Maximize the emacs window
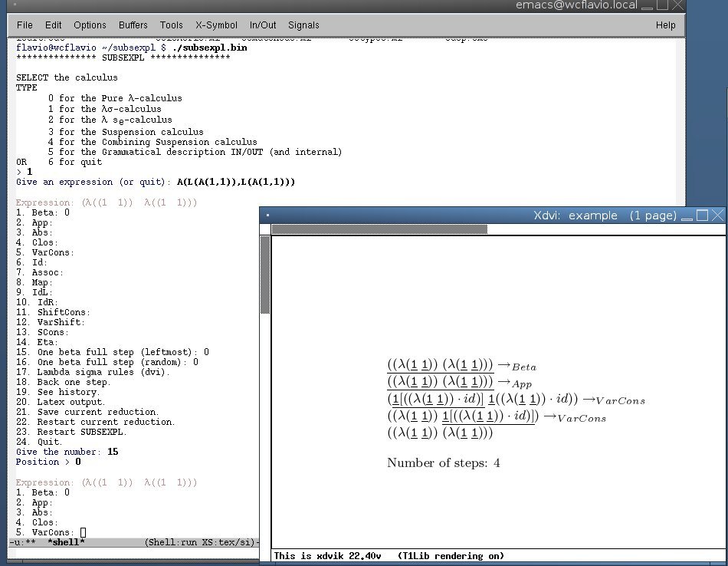Screen dimensions: 728x566 click(662, 6)
